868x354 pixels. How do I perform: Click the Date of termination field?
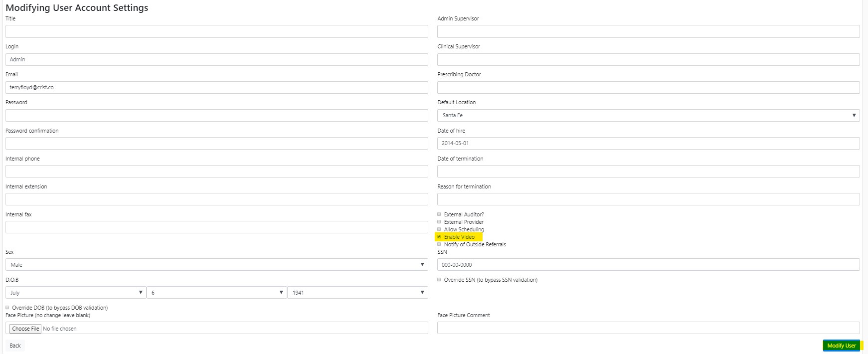click(x=648, y=171)
